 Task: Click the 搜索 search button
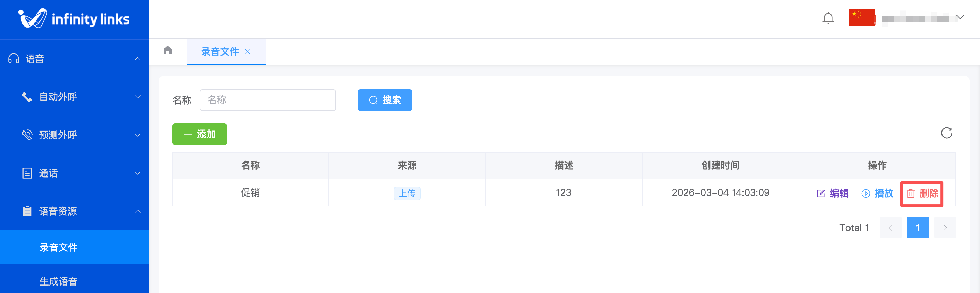(385, 100)
